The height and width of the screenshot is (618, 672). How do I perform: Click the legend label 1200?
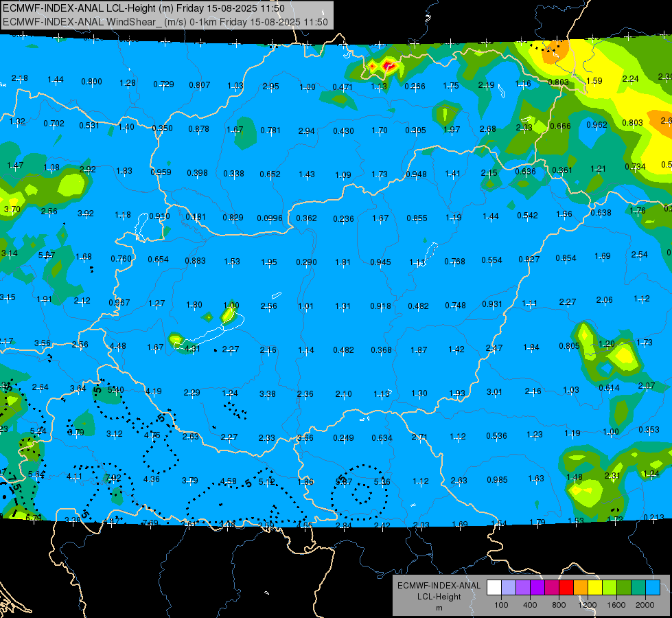588,605
